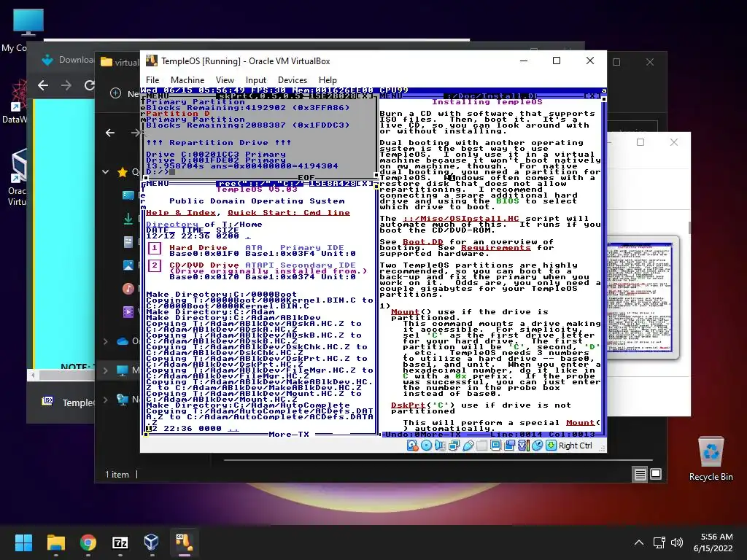The height and width of the screenshot is (560, 747).
Task: Click the 'Directory of T:/Home' line
Action: 204,225
